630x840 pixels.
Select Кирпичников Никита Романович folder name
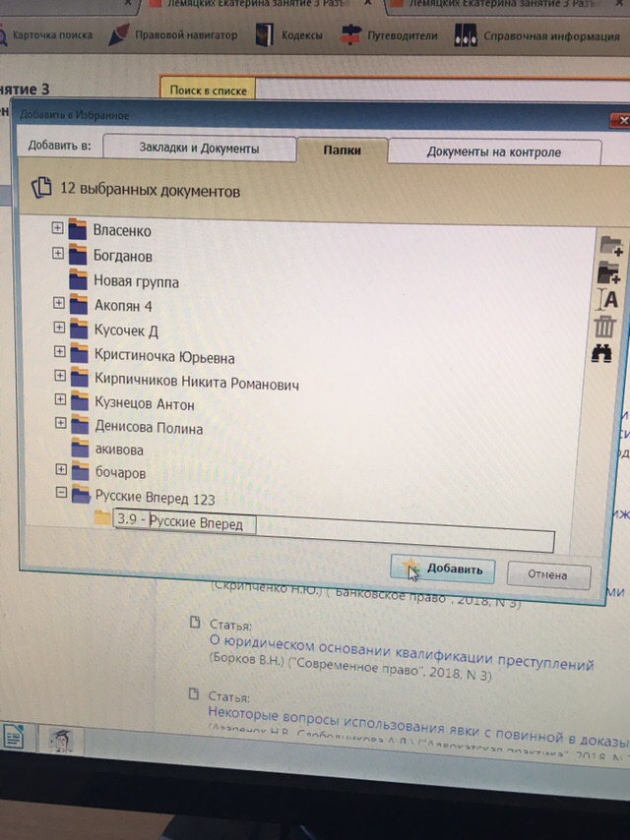197,382
